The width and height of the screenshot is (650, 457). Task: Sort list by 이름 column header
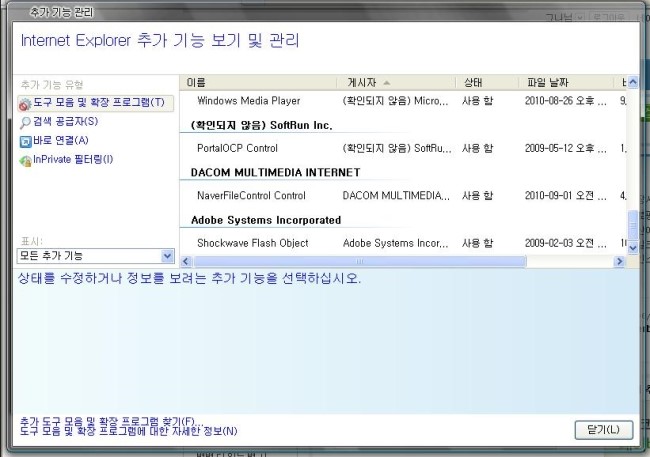pyautogui.click(x=260, y=82)
